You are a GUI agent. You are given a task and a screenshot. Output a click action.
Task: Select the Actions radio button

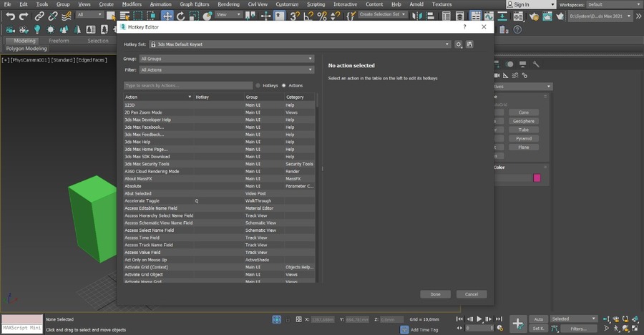tap(283, 85)
